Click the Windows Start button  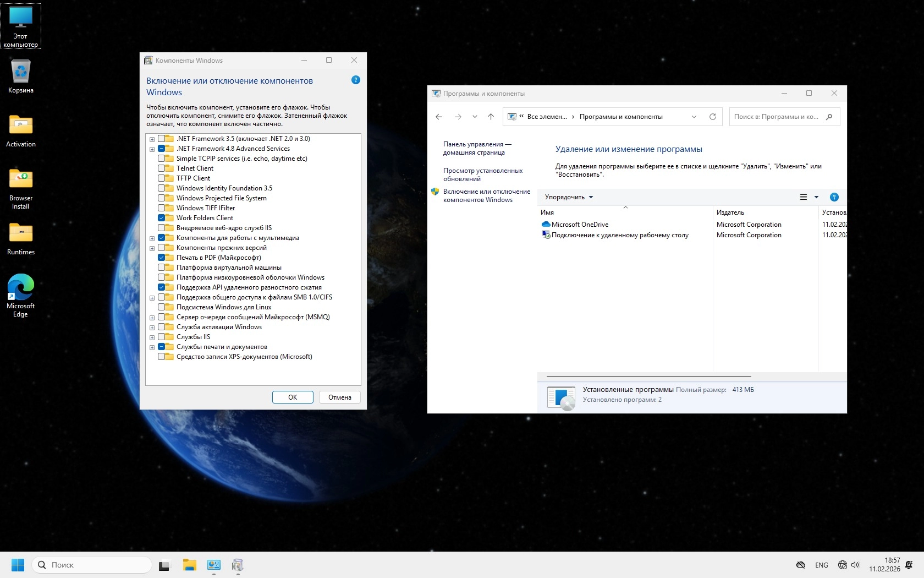click(x=18, y=565)
